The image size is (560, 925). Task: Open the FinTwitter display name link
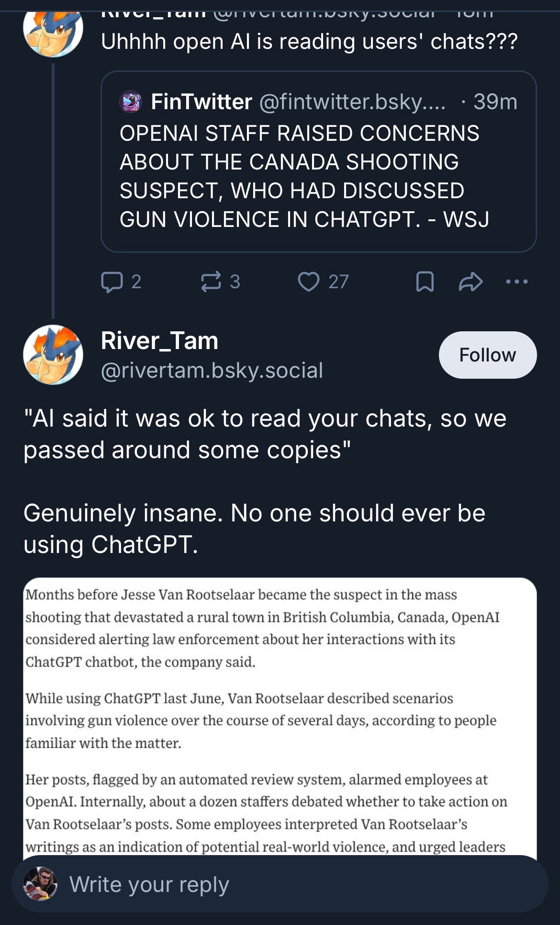tap(202, 102)
